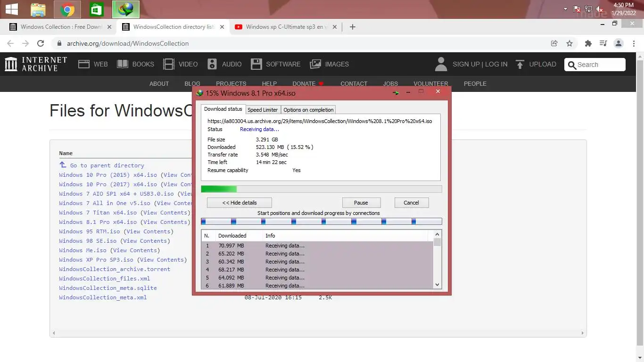This screenshot has width=644, height=362.
Task: Go back in the browser
Action: 10,43
